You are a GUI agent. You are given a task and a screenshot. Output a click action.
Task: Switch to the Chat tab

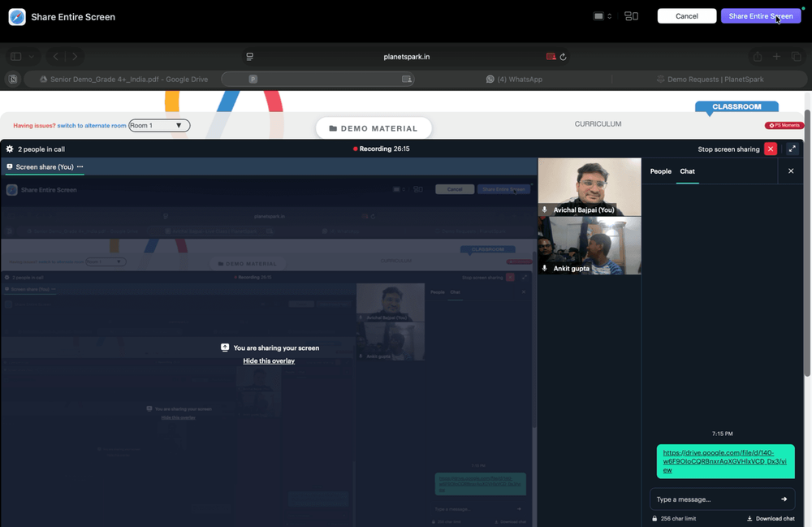point(687,171)
